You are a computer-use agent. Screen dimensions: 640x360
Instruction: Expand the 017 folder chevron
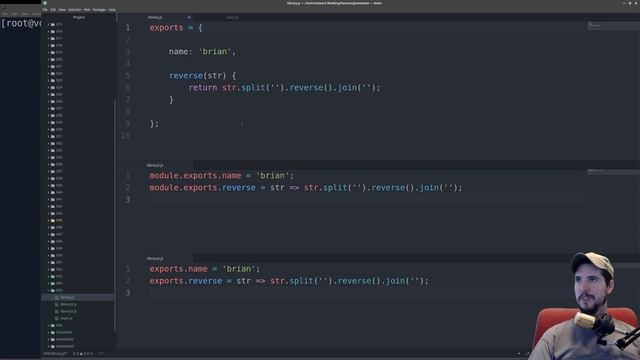[x=49, y=38]
